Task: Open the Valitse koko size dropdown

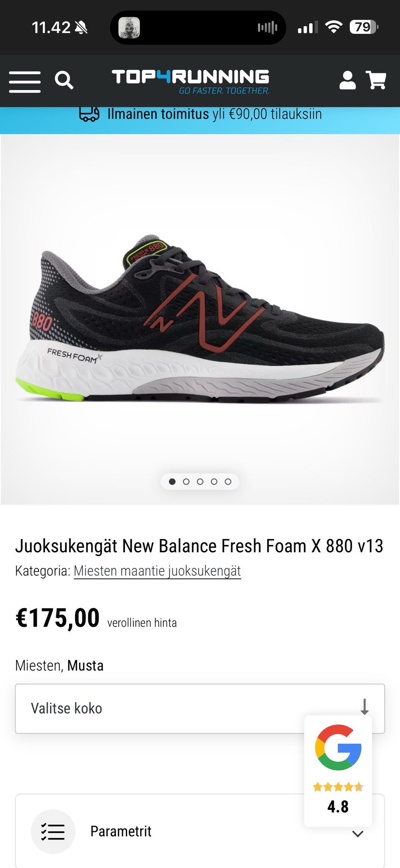Action: click(x=200, y=708)
